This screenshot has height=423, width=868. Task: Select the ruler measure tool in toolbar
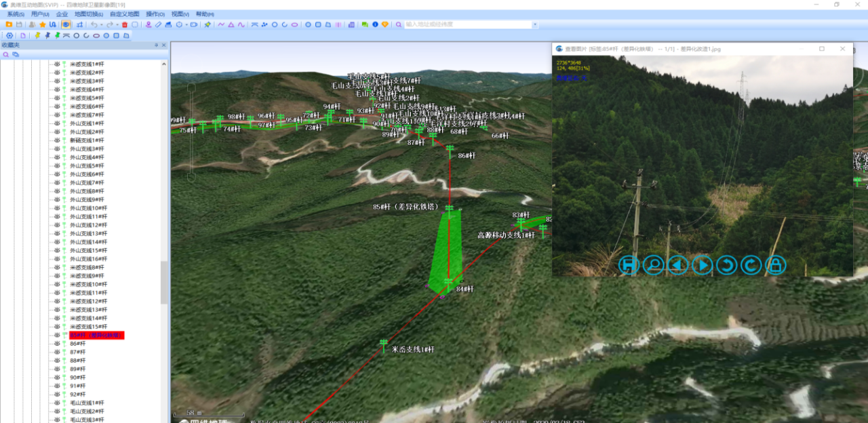(x=158, y=24)
